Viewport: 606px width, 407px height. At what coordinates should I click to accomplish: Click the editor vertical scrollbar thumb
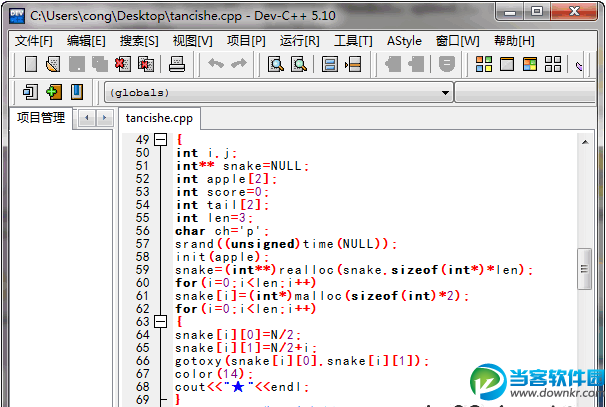click(x=585, y=267)
